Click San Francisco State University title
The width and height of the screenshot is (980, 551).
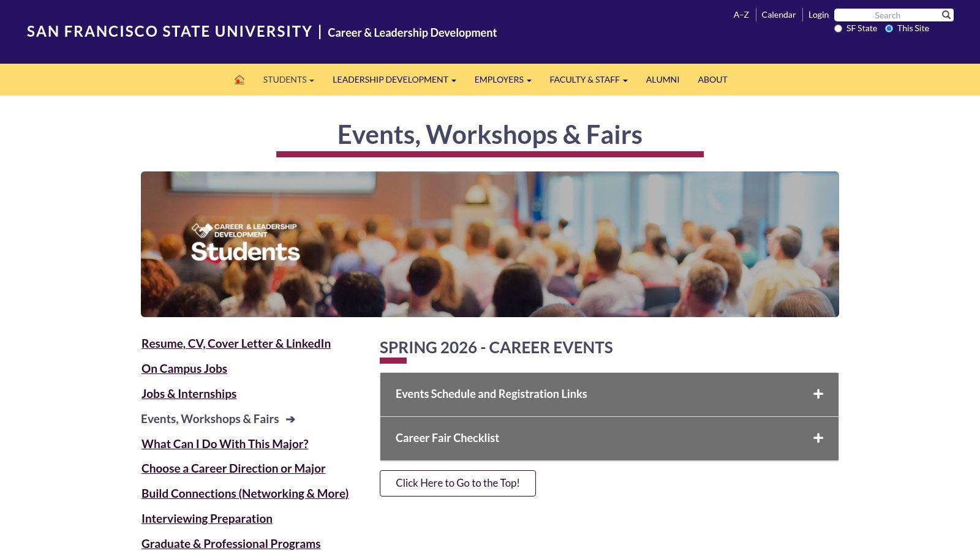170,31
